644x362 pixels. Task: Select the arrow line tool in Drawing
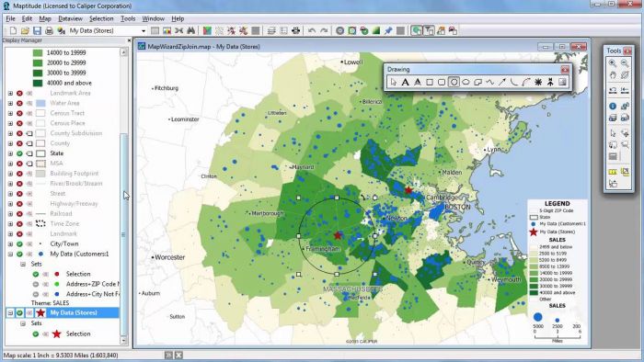tap(502, 82)
